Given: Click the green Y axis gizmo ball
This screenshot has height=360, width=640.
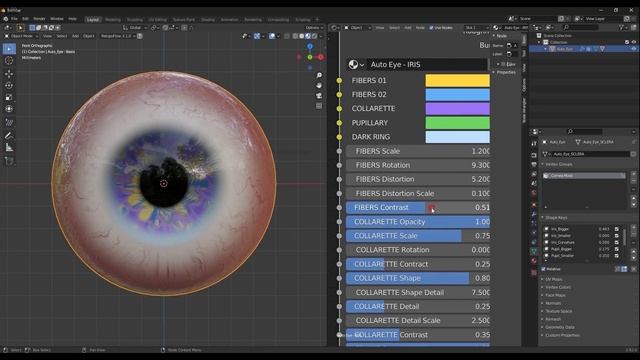Looking at the screenshot, I should [310, 57].
